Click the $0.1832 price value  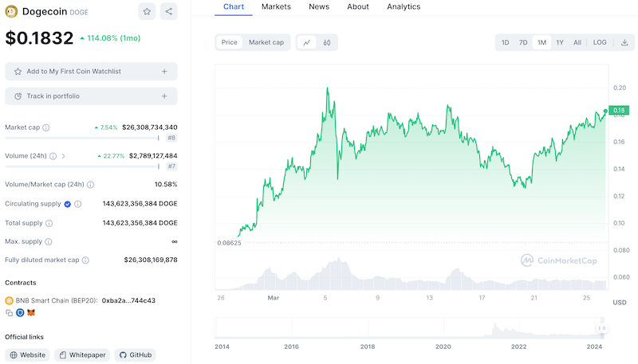click(39, 38)
